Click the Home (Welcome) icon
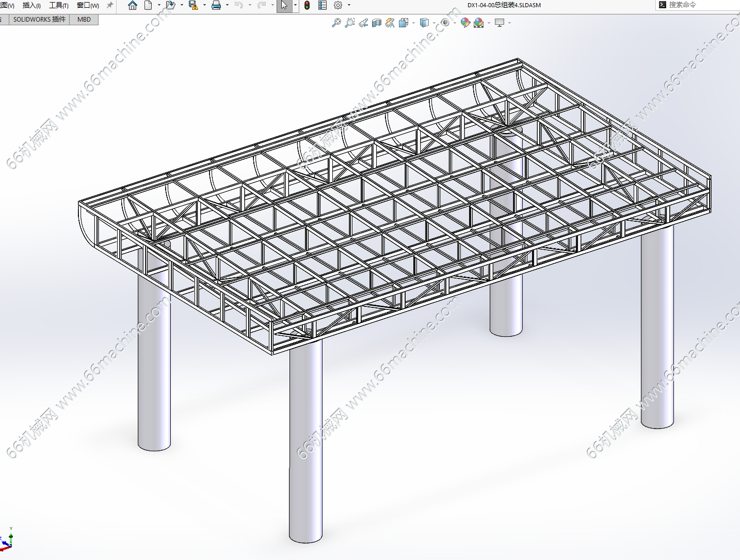 [x=133, y=5]
